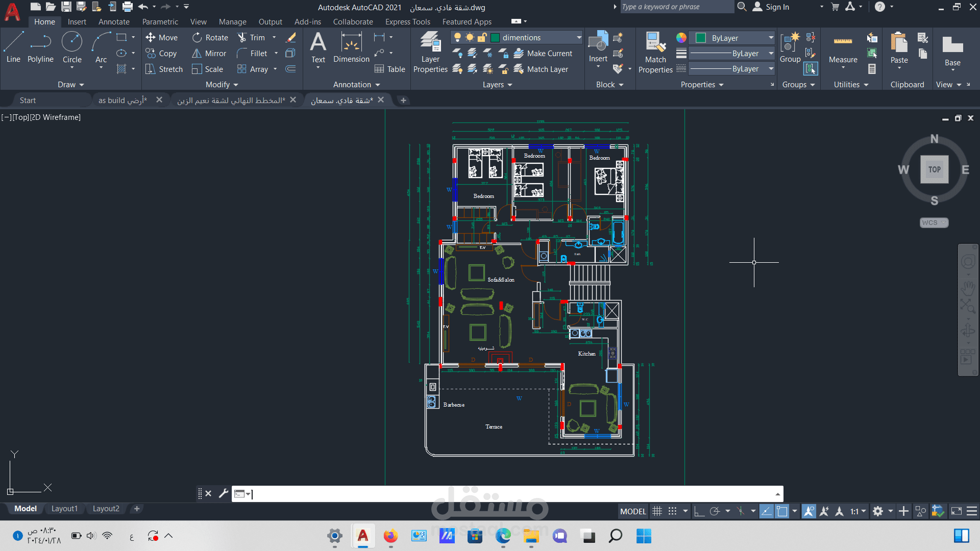
Task: Insert a Table from Annotation panel
Action: pos(390,69)
